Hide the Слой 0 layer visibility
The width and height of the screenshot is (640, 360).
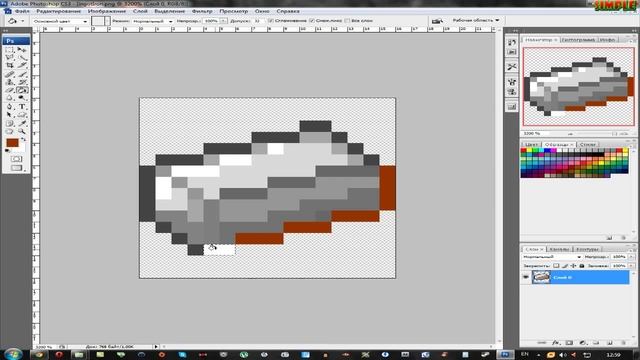526,277
